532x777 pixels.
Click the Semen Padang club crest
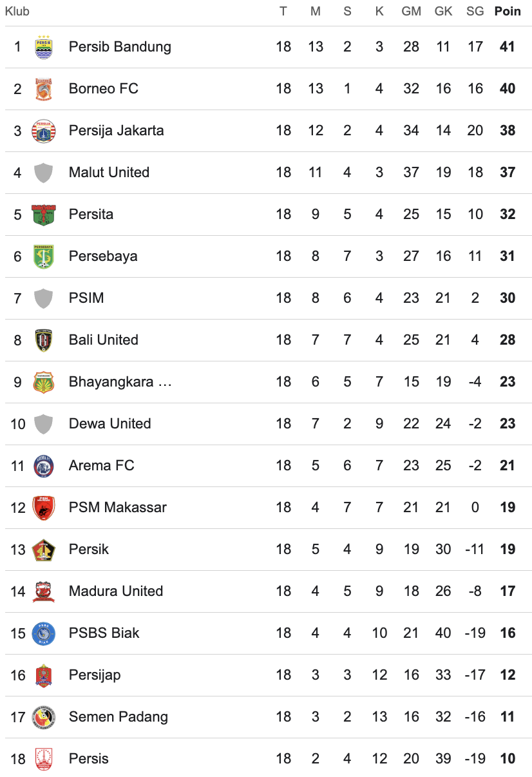[44, 717]
